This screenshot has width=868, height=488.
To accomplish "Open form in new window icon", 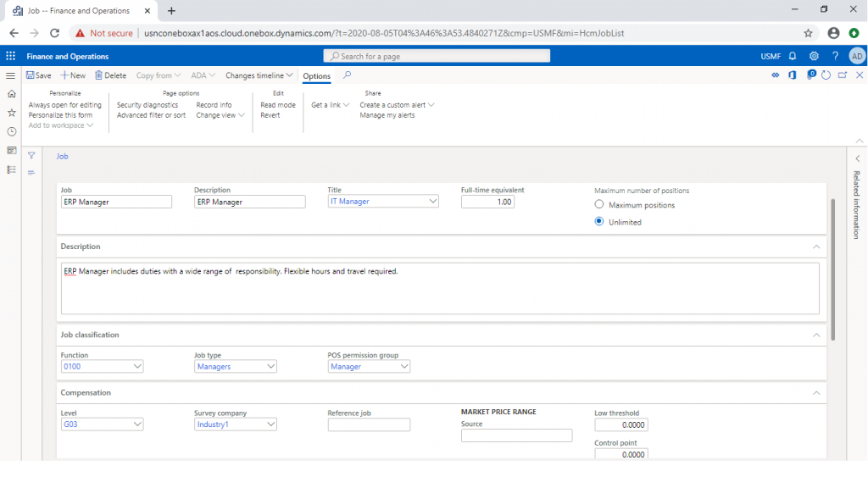I will 843,75.
